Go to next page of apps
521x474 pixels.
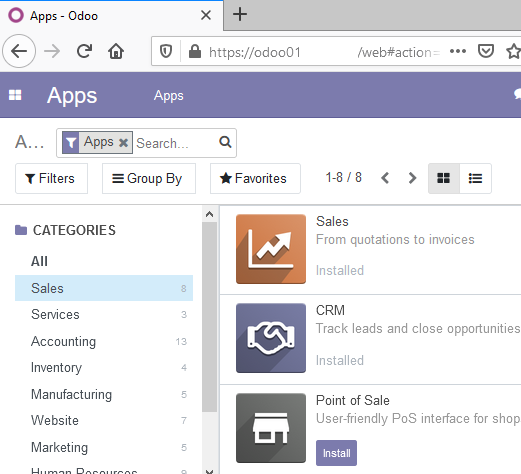[x=412, y=178]
